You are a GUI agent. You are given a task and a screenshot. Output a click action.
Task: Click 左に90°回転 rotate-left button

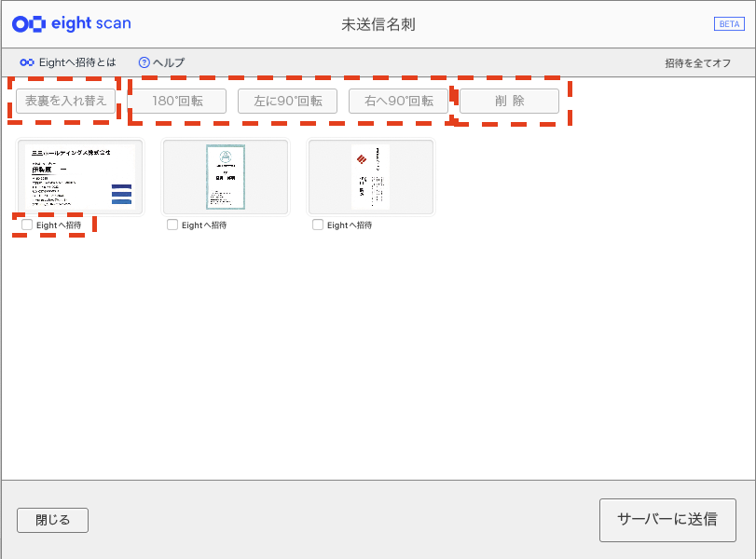tap(288, 101)
